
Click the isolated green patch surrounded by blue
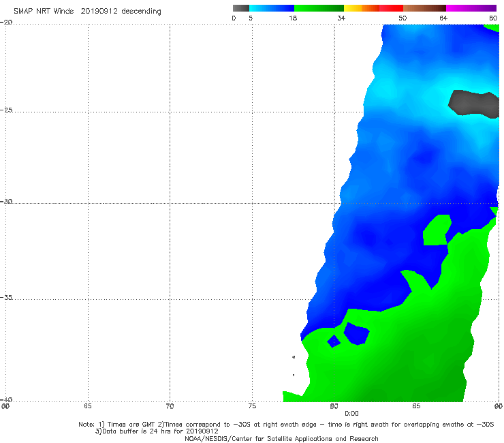tap(437, 230)
